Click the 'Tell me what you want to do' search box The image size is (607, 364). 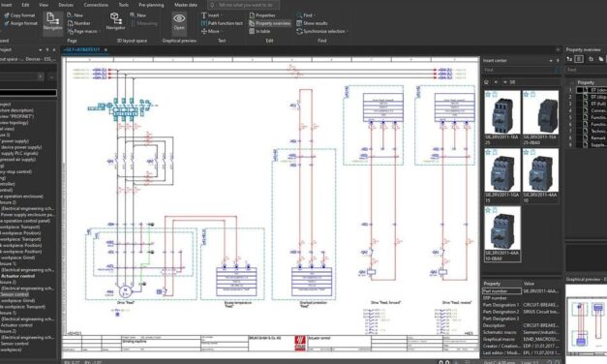click(244, 5)
